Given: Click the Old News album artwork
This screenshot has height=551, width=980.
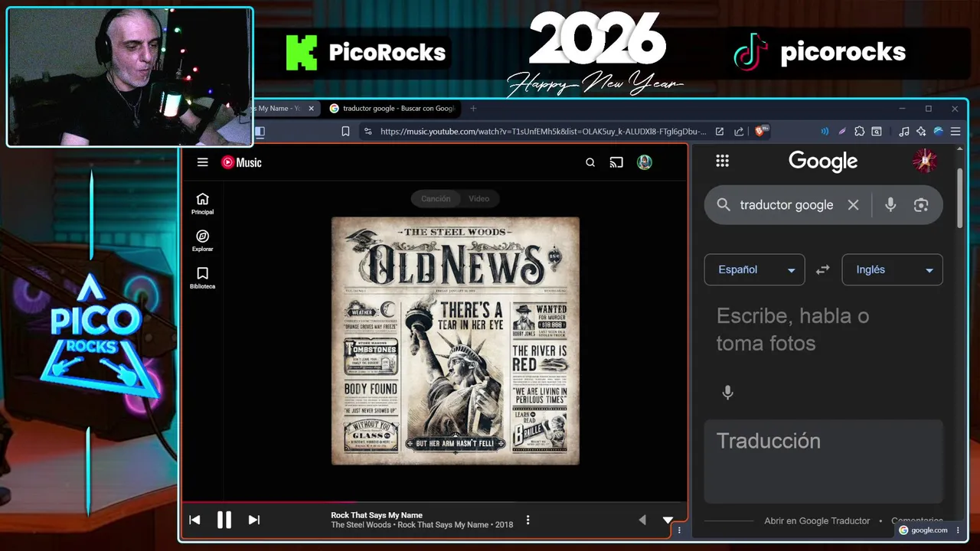Looking at the screenshot, I should (456, 341).
